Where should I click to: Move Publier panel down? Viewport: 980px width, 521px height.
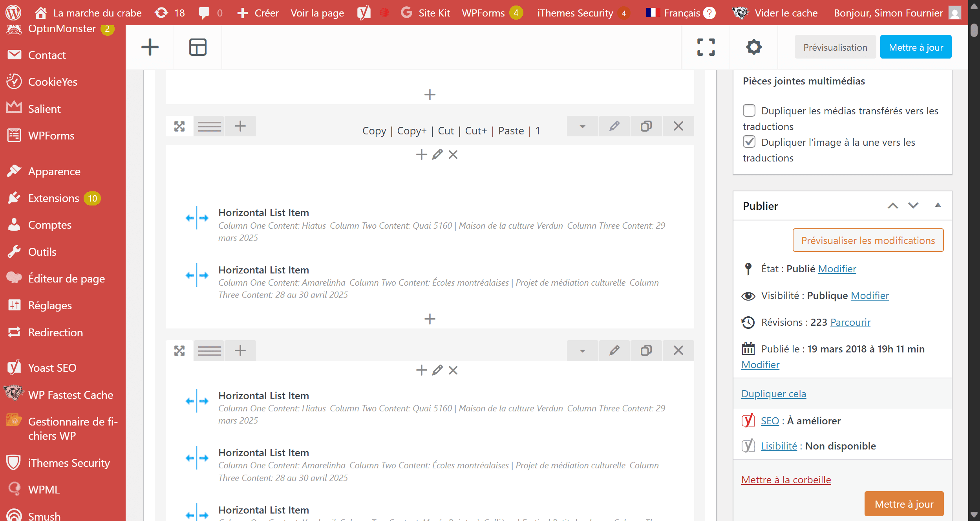click(x=913, y=205)
